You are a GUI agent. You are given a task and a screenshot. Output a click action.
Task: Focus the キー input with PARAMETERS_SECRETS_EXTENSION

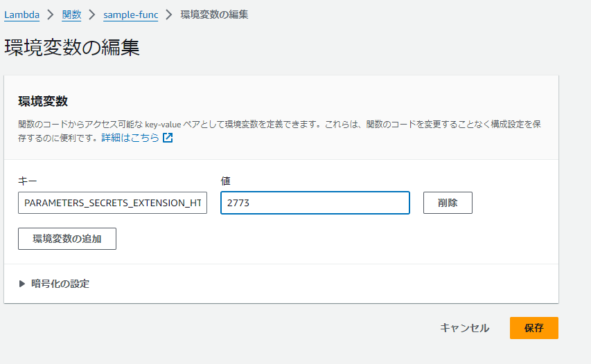tap(112, 203)
